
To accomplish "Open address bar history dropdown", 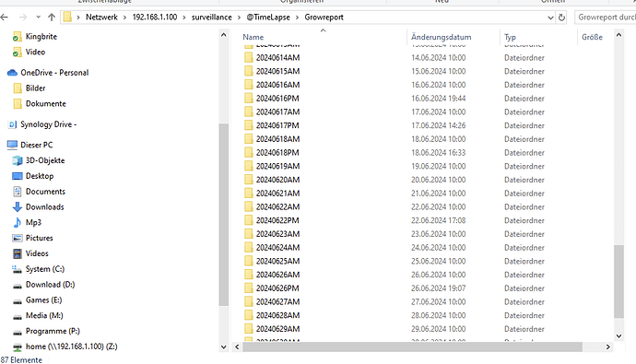I will pyautogui.click(x=550, y=18).
